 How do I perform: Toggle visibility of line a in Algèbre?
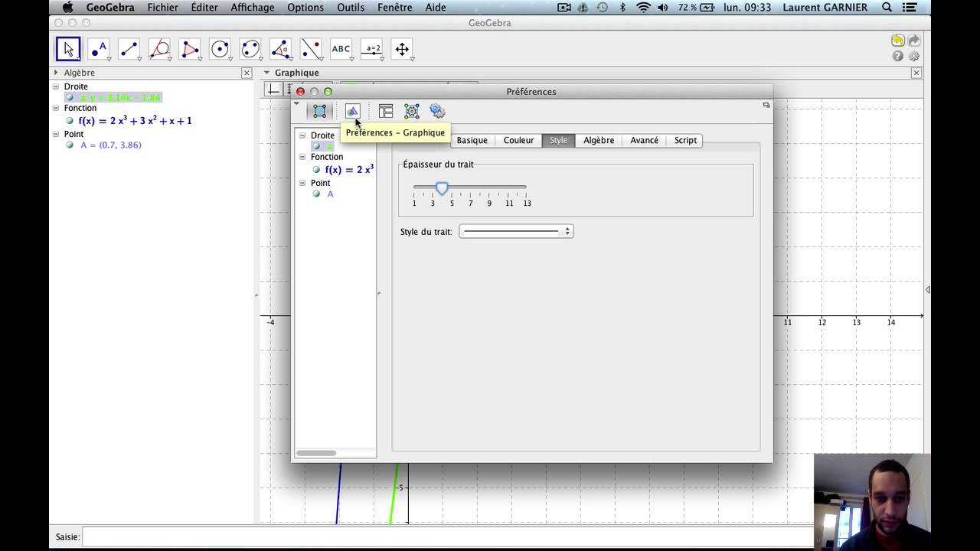[70, 98]
